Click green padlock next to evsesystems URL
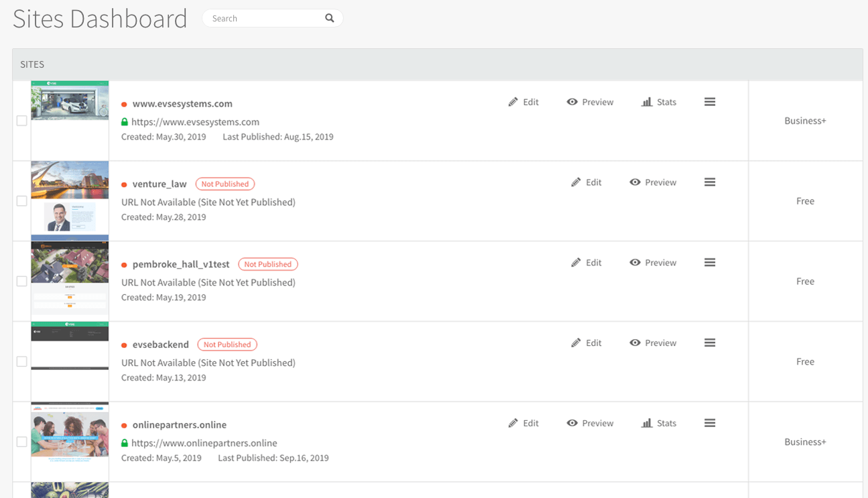This screenshot has width=868, height=498. tap(124, 122)
